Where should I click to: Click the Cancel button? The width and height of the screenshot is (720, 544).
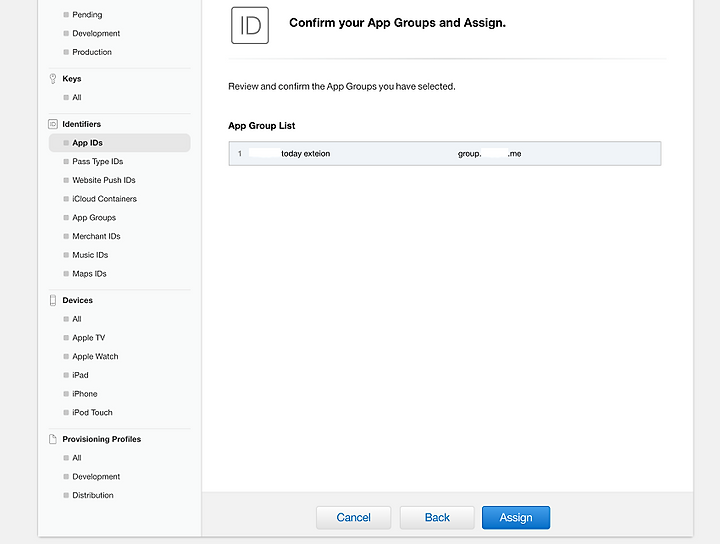pos(353,517)
